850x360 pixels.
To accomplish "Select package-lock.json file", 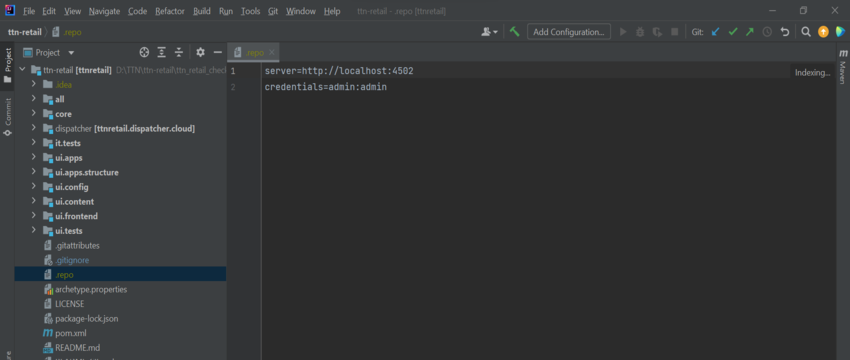I will click(87, 319).
